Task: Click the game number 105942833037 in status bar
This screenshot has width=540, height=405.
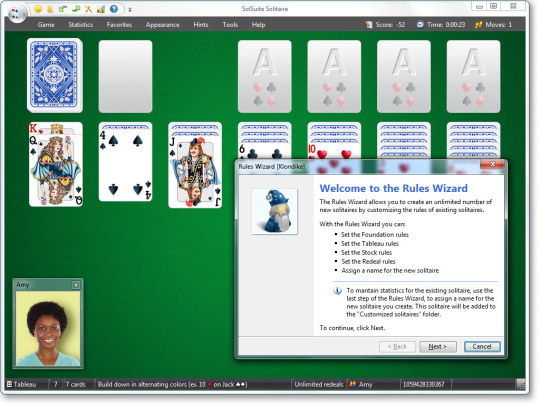Action: click(x=424, y=384)
